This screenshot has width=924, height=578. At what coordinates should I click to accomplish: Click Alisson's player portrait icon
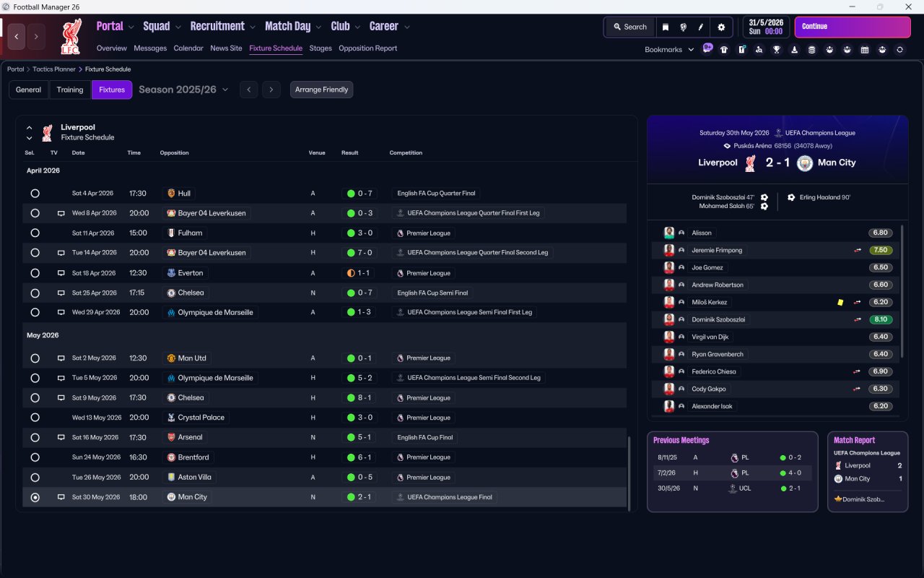(669, 233)
